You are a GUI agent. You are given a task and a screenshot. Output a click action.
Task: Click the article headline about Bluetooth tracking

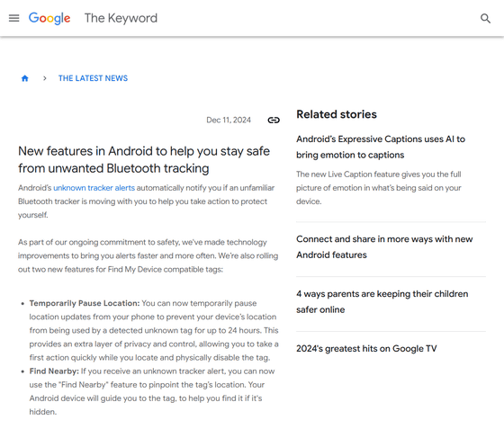tap(144, 159)
